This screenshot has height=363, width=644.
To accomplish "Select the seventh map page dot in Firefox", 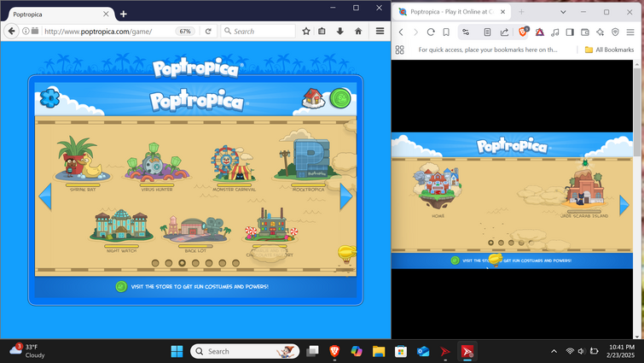I will click(235, 263).
